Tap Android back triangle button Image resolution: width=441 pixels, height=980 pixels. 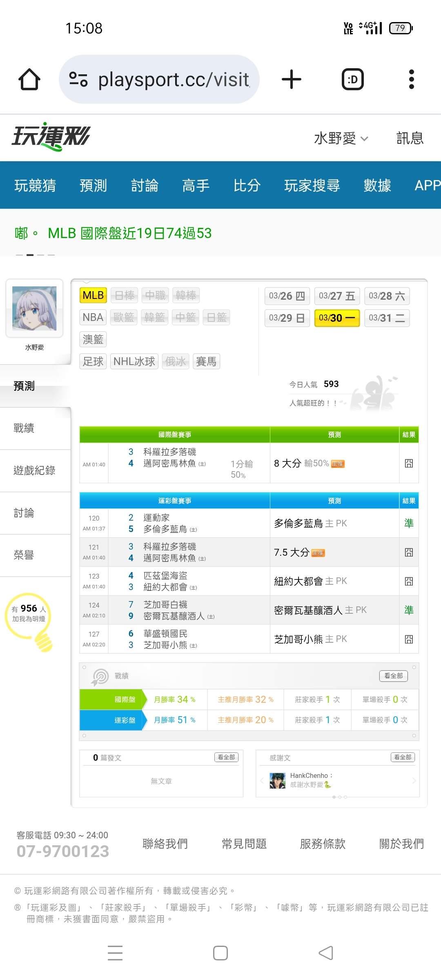(x=326, y=953)
